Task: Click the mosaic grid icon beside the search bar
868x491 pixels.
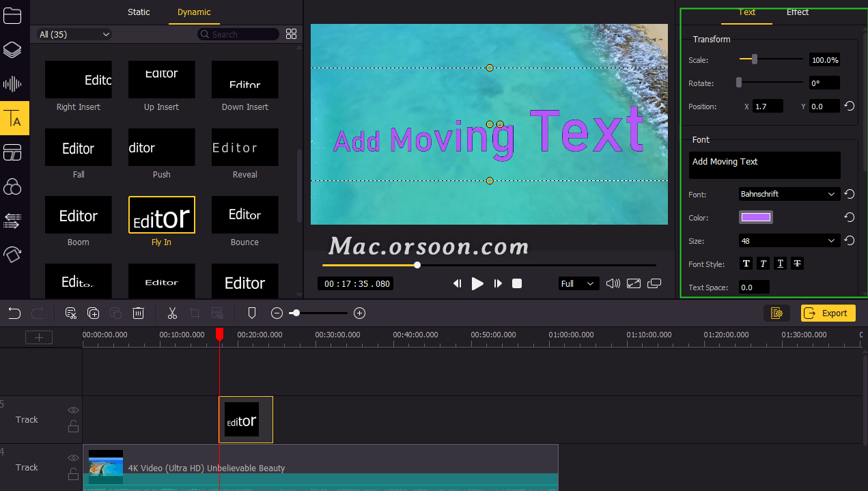Action: pyautogui.click(x=291, y=33)
